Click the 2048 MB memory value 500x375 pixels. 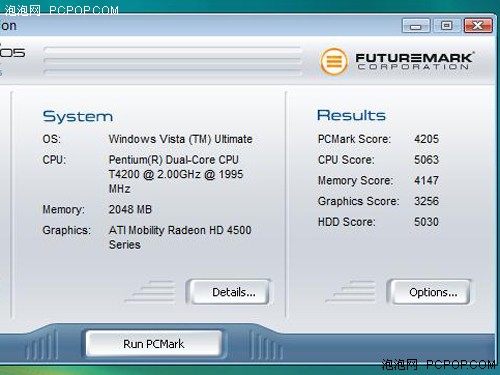click(x=130, y=209)
